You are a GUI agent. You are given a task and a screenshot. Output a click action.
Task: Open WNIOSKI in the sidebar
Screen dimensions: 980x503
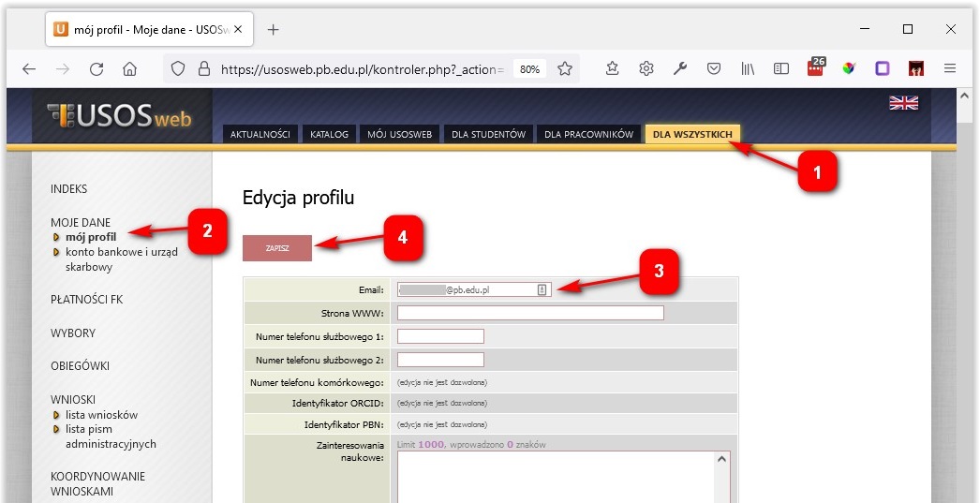click(73, 399)
